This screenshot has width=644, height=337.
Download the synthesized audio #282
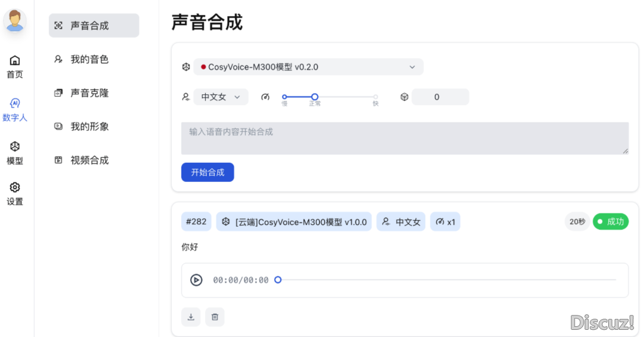pyautogui.click(x=191, y=317)
